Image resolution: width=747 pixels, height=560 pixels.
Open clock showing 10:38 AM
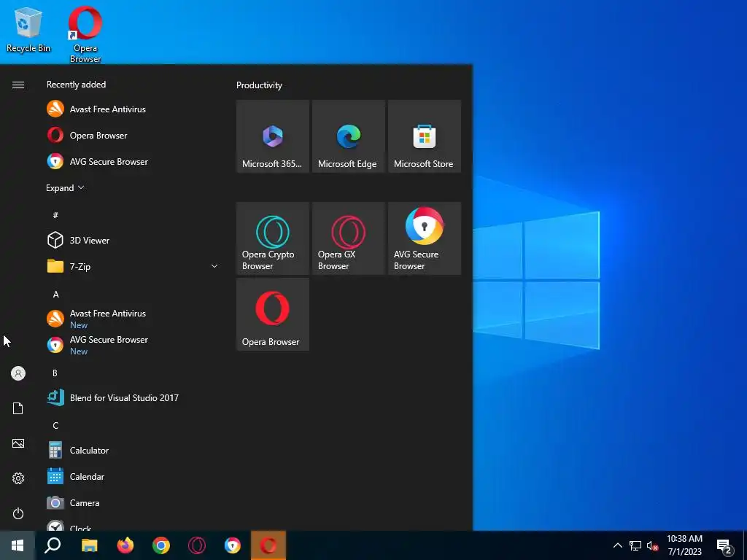684,545
